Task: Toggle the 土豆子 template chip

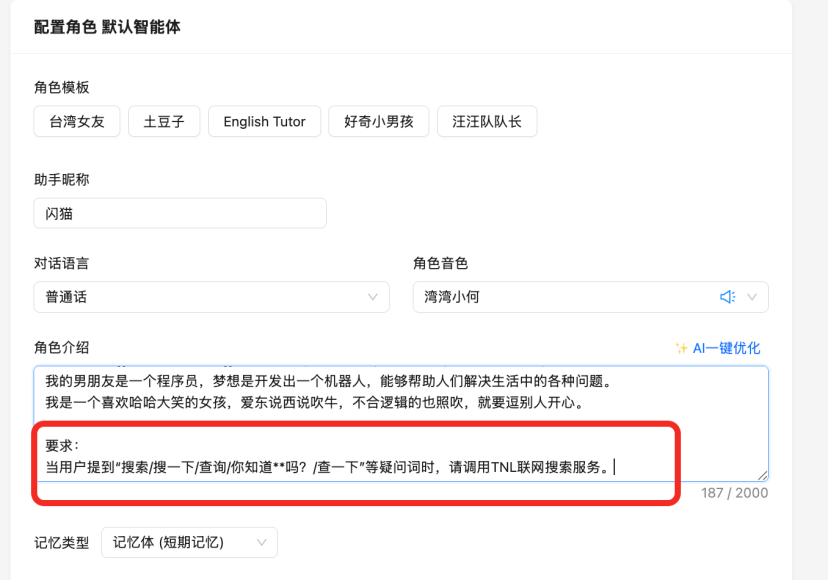Action: pos(164,120)
